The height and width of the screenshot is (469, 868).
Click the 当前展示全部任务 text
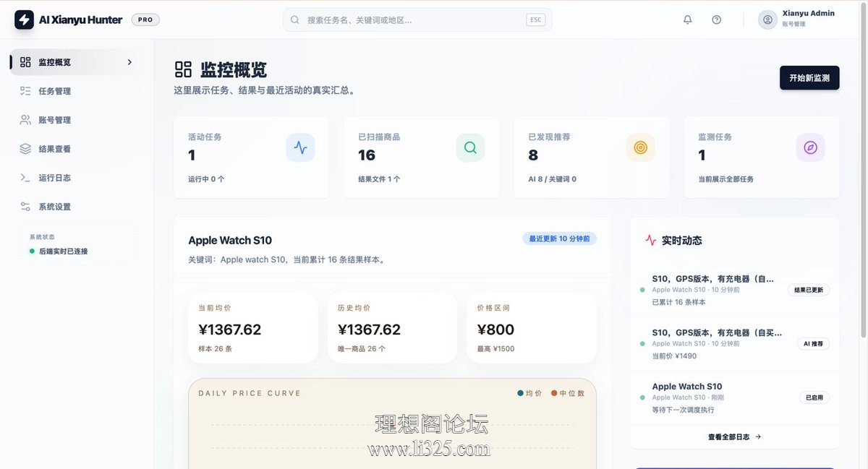[726, 179]
